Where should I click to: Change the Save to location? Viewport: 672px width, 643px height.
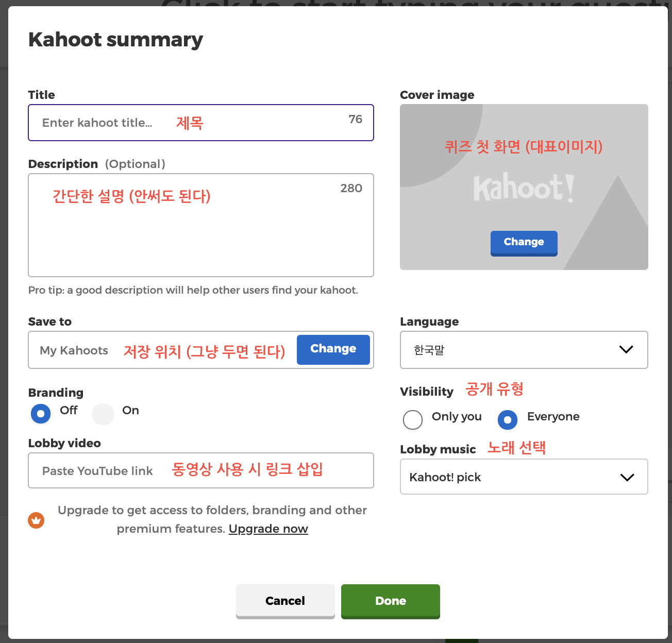[333, 349]
